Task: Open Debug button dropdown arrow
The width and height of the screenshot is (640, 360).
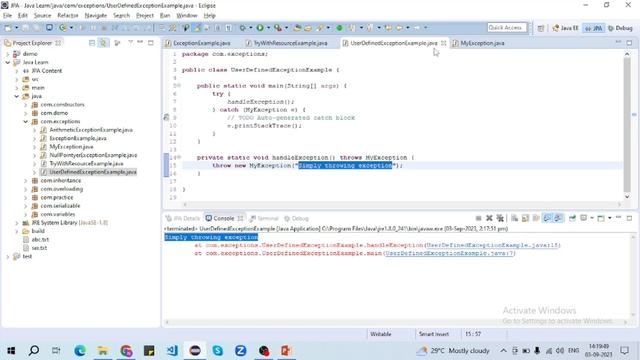Action: pos(250,28)
